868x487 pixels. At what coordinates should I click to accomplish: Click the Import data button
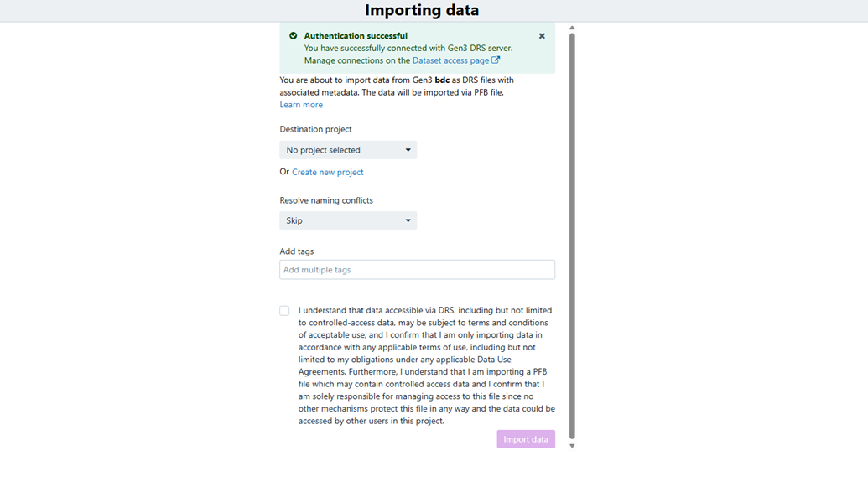tap(526, 438)
